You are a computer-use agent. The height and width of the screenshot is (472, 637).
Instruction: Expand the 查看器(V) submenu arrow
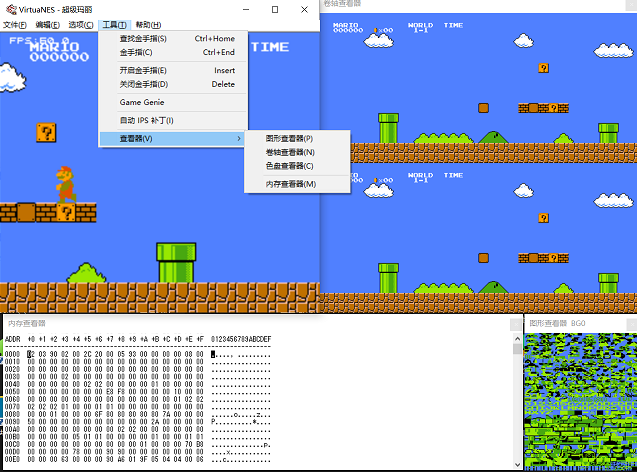point(239,139)
